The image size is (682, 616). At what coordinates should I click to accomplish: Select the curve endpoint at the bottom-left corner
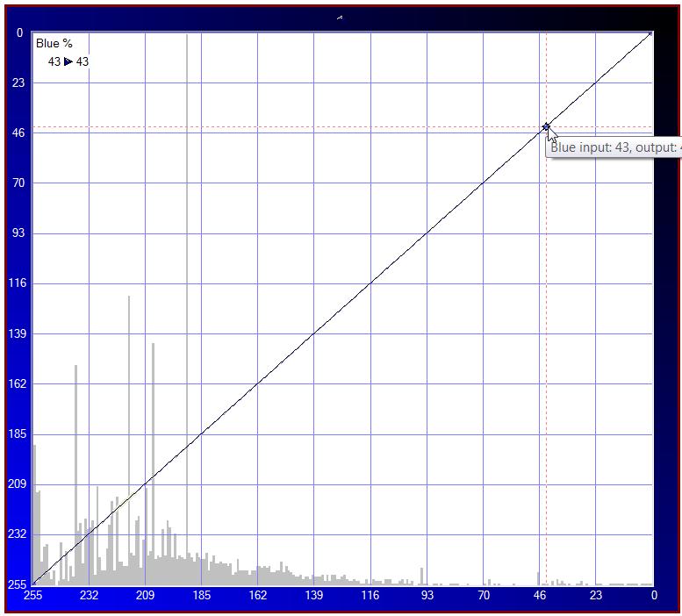tap(32, 584)
